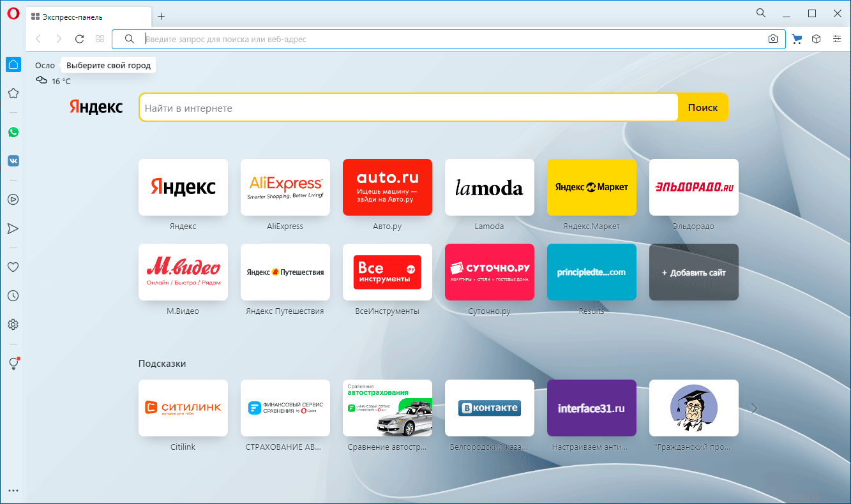Image resolution: width=851 pixels, height=504 pixels.
Task: Click the Добавить сайт tile
Action: pos(694,272)
